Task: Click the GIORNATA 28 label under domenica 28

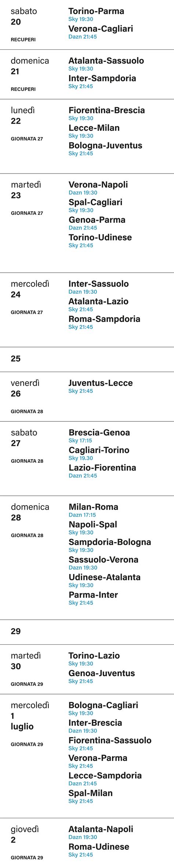Action: [27, 535]
